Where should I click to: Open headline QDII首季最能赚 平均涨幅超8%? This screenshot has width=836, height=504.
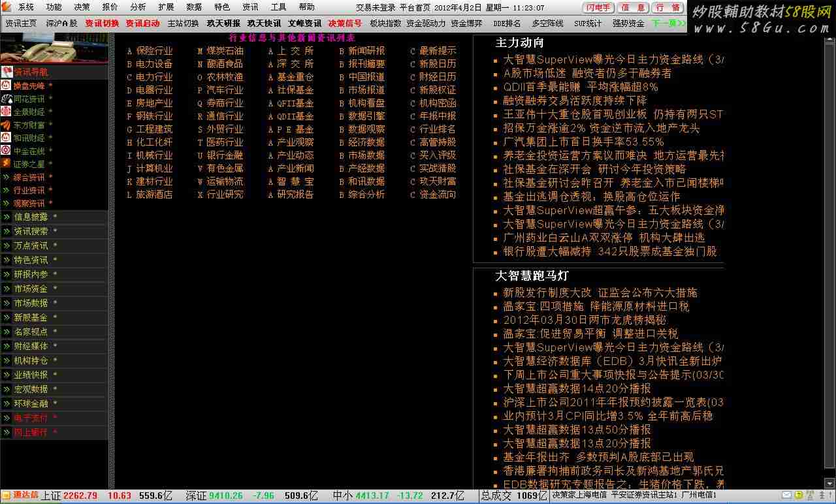(581, 87)
